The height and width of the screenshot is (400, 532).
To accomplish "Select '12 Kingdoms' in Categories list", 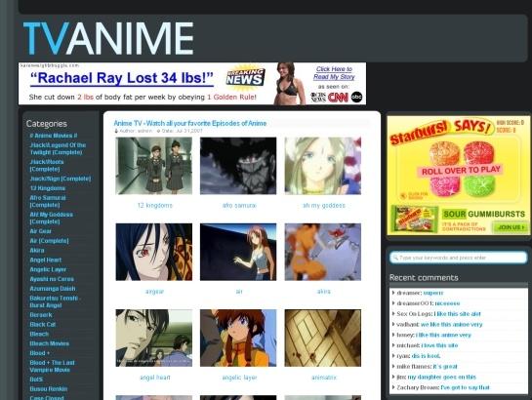I will [48, 188].
